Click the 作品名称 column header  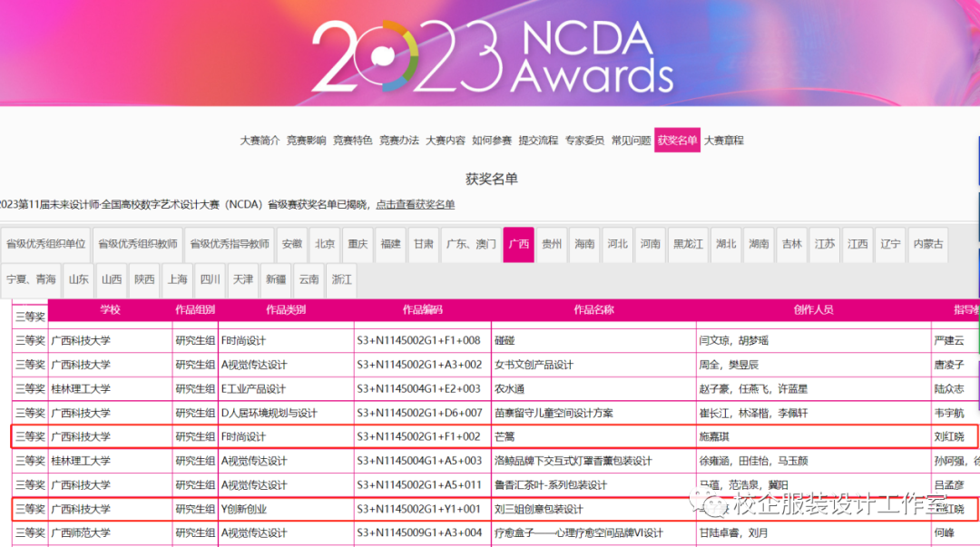tap(593, 309)
